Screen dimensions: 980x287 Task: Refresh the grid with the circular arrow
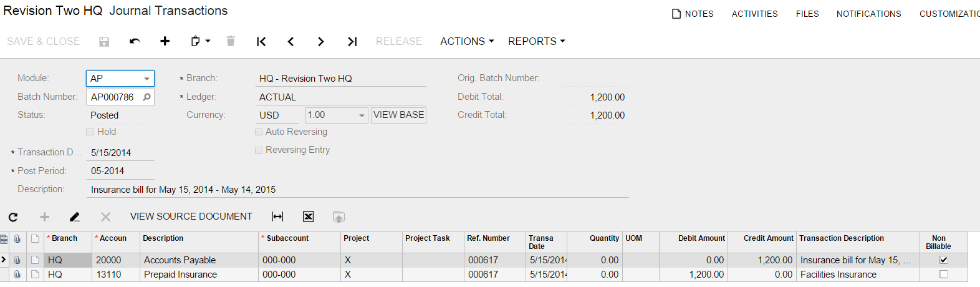(x=13, y=216)
